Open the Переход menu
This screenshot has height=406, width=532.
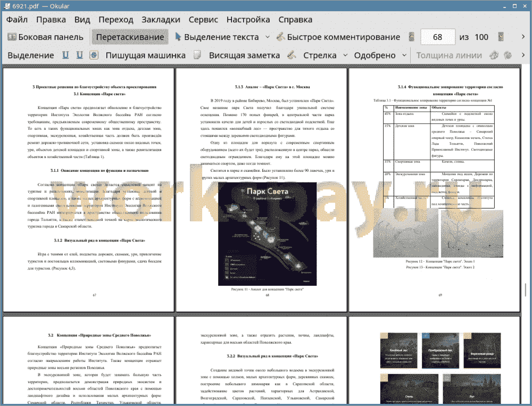(115, 20)
